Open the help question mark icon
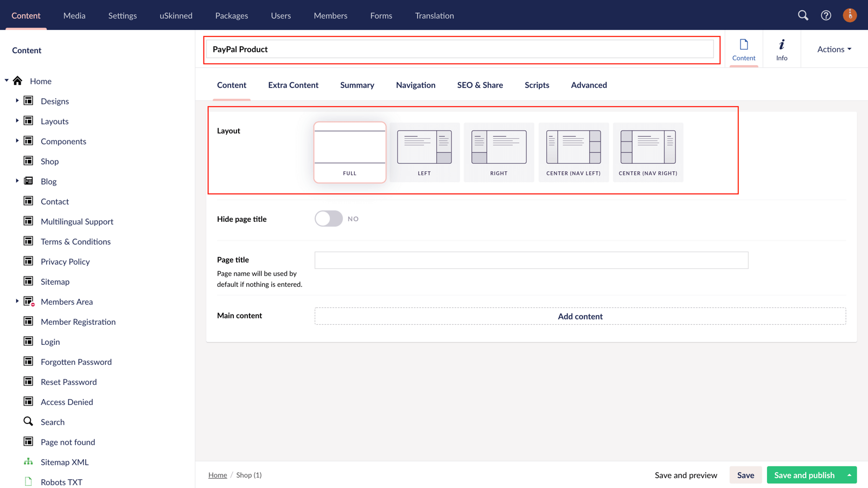This screenshot has height=488, width=868. click(826, 15)
